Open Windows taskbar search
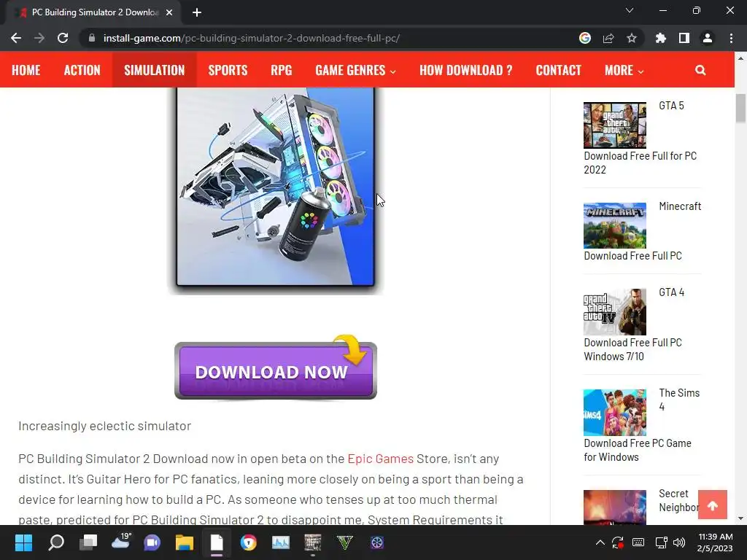The image size is (747, 560). 56,542
